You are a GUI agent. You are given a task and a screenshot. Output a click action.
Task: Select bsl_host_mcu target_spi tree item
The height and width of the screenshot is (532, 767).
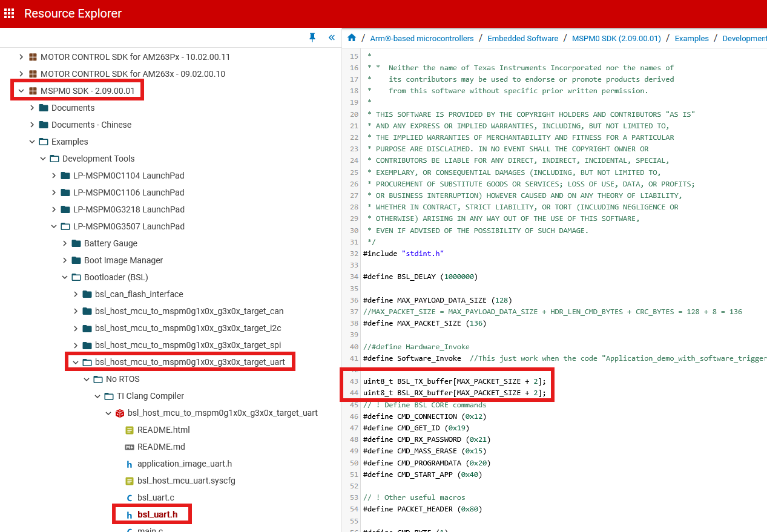[188, 345]
